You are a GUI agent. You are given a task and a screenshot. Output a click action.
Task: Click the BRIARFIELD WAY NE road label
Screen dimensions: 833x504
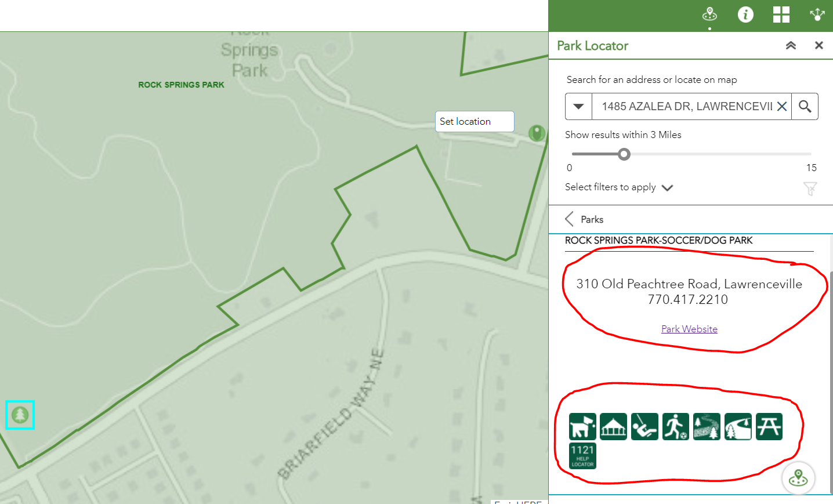(x=332, y=414)
